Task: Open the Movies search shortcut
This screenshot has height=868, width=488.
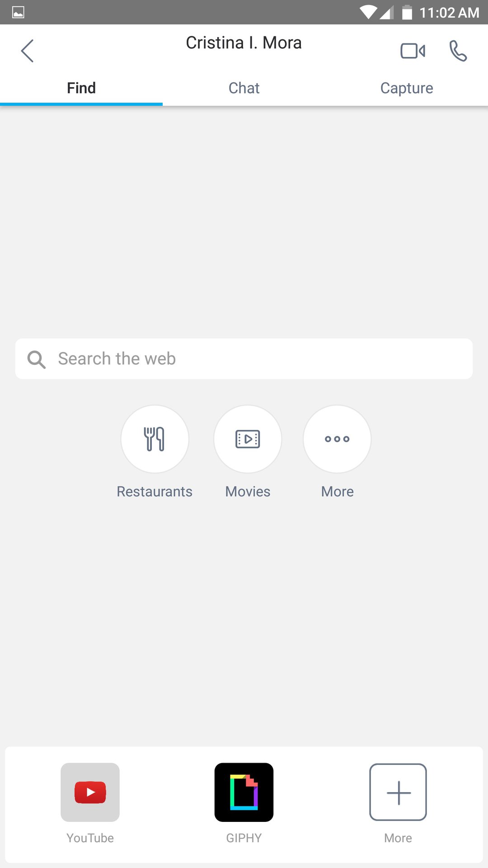Action: [248, 439]
